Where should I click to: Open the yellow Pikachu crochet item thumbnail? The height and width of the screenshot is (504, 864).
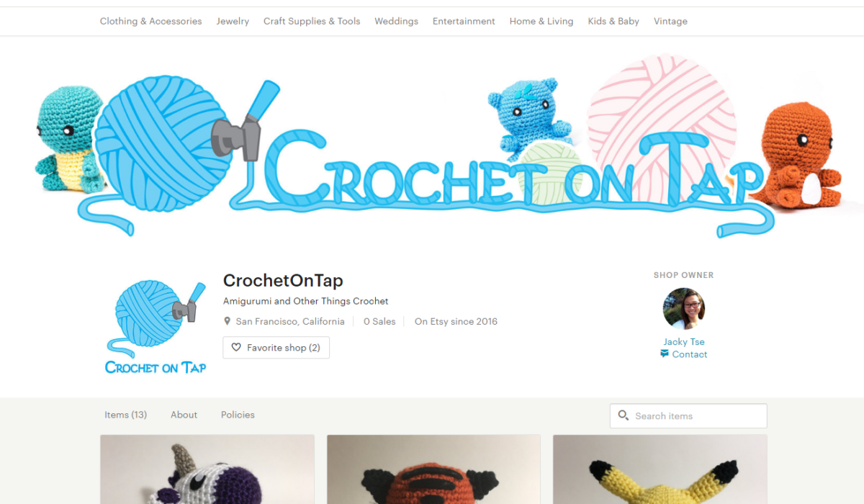660,469
